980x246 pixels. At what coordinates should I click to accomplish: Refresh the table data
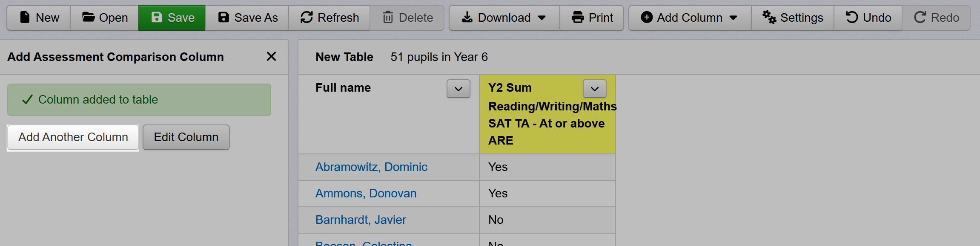click(330, 17)
